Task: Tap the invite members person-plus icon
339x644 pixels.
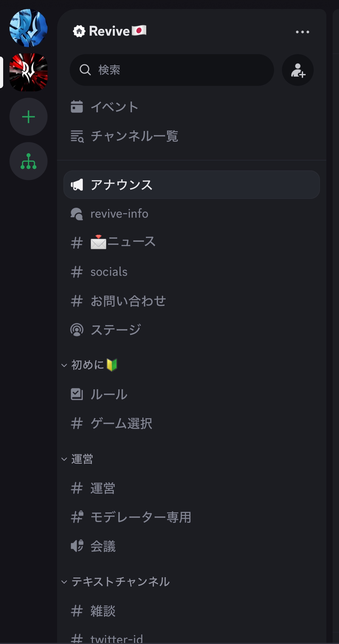Action: pyautogui.click(x=298, y=70)
